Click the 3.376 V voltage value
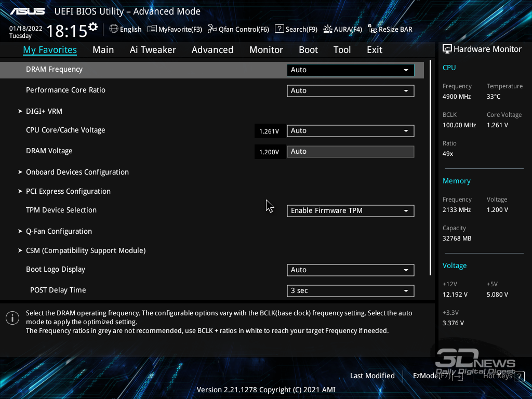This screenshot has width=532, height=399. pyautogui.click(x=453, y=323)
